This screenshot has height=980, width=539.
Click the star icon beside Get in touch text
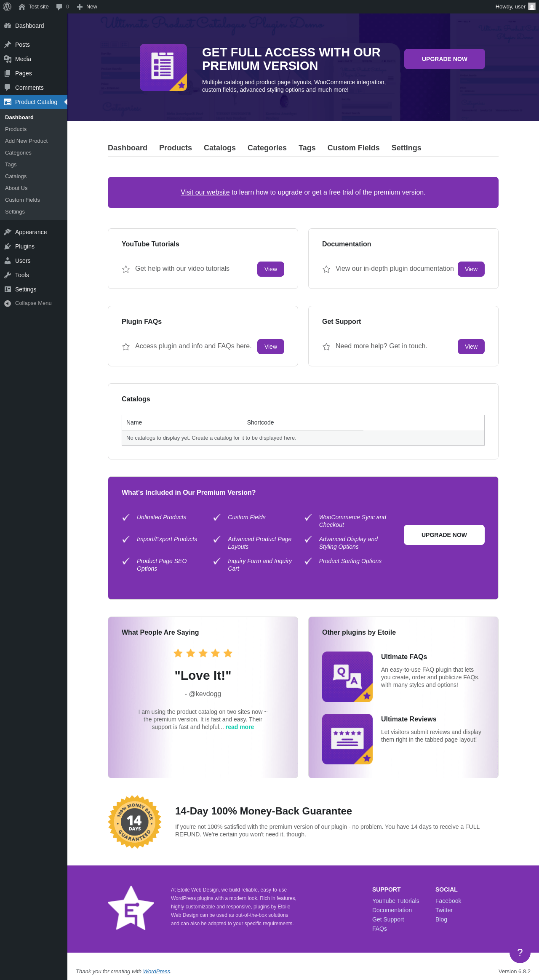tap(326, 347)
